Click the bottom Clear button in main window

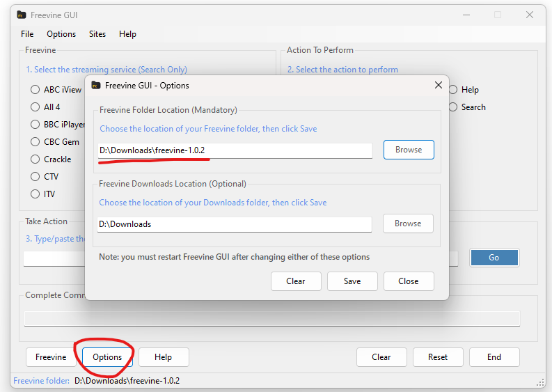381,357
